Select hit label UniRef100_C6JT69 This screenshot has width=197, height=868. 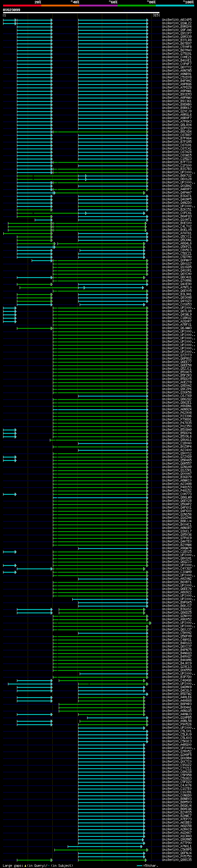(177, 396)
